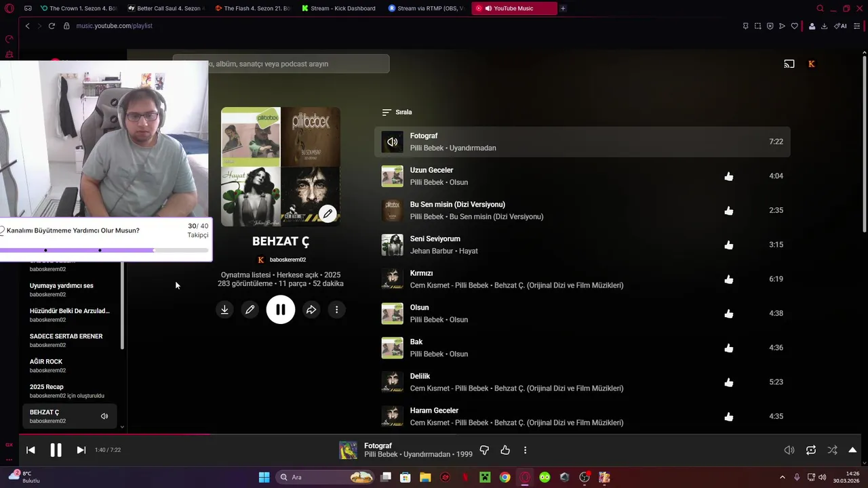Screen dimensions: 868x488
Task: Switch to Stream via RTMP (OBS) tab
Action: [427, 8]
